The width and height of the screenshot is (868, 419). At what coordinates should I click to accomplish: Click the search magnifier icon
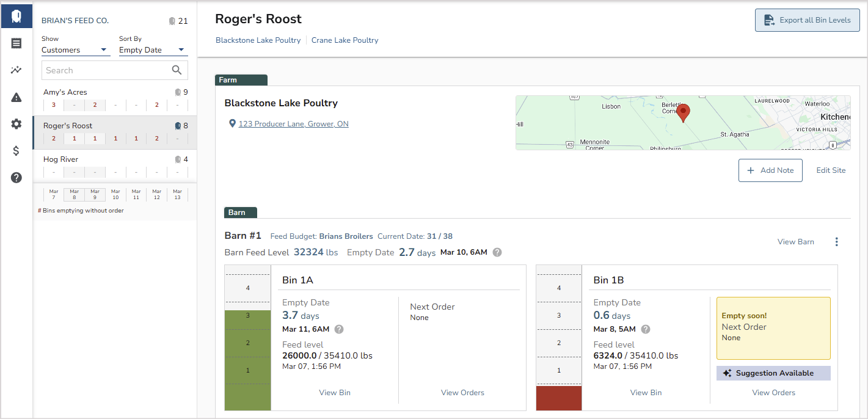coord(177,70)
